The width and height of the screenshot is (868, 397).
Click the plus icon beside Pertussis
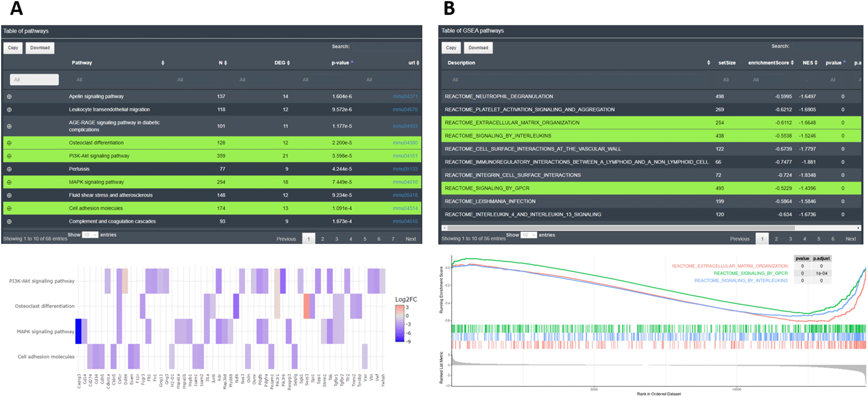coord(9,169)
